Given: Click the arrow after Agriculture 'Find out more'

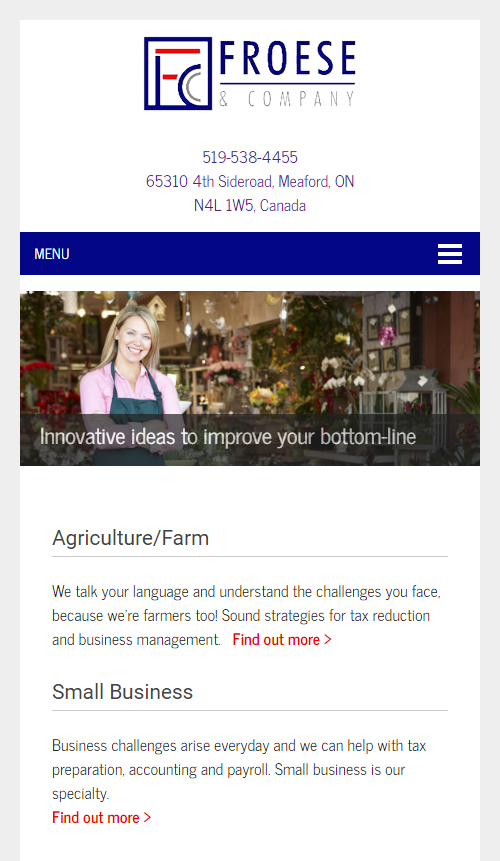Looking at the screenshot, I should (328, 639).
